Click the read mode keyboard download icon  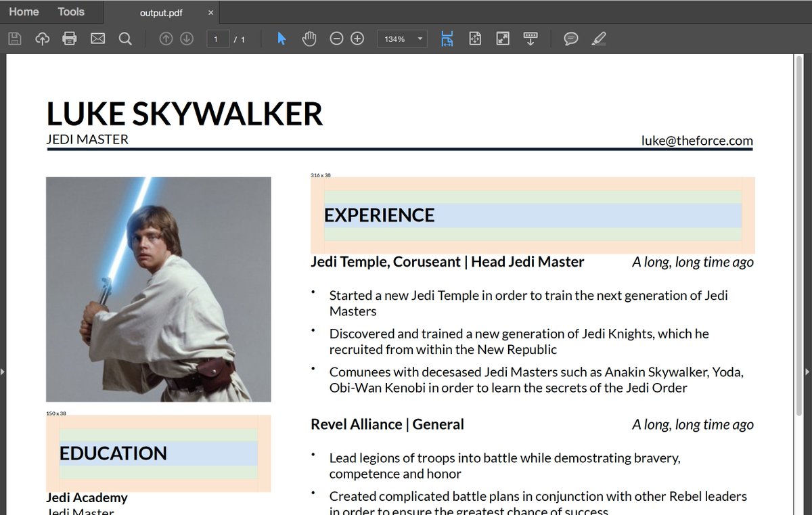[x=531, y=39]
